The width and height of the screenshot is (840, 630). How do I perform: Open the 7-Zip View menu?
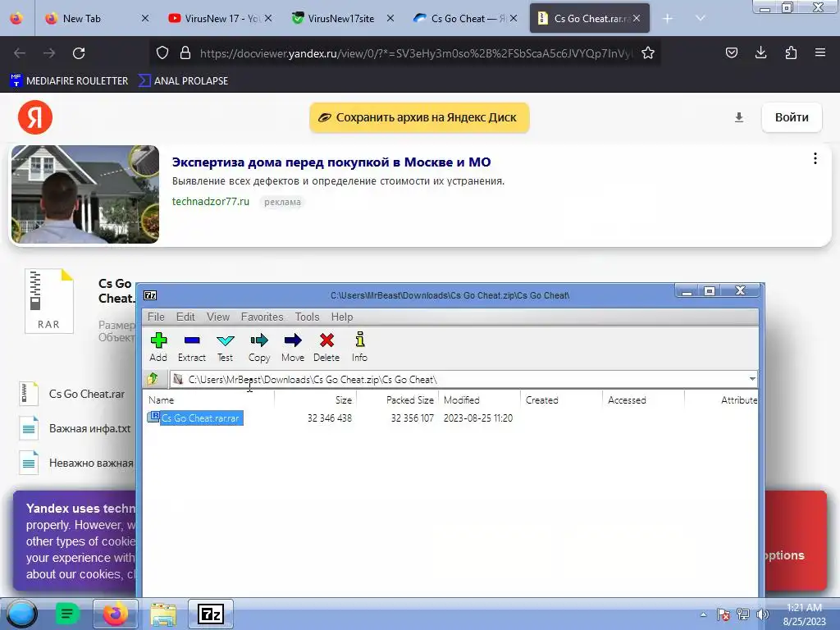point(218,317)
